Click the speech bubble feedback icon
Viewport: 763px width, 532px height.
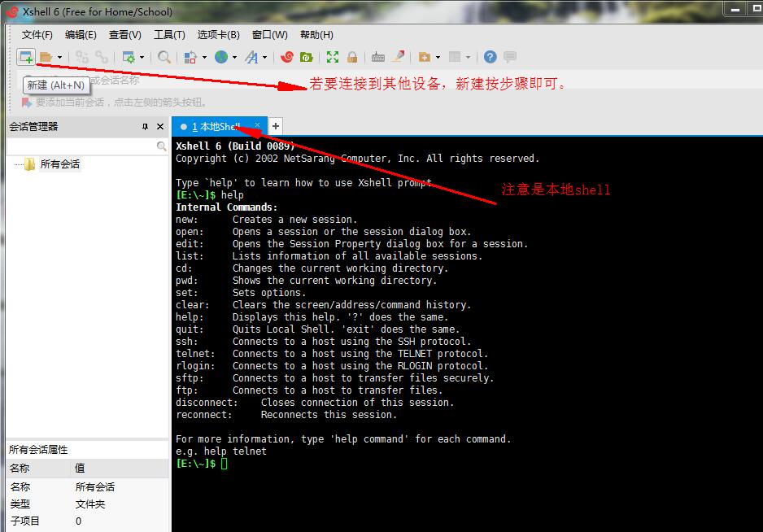pos(509,58)
